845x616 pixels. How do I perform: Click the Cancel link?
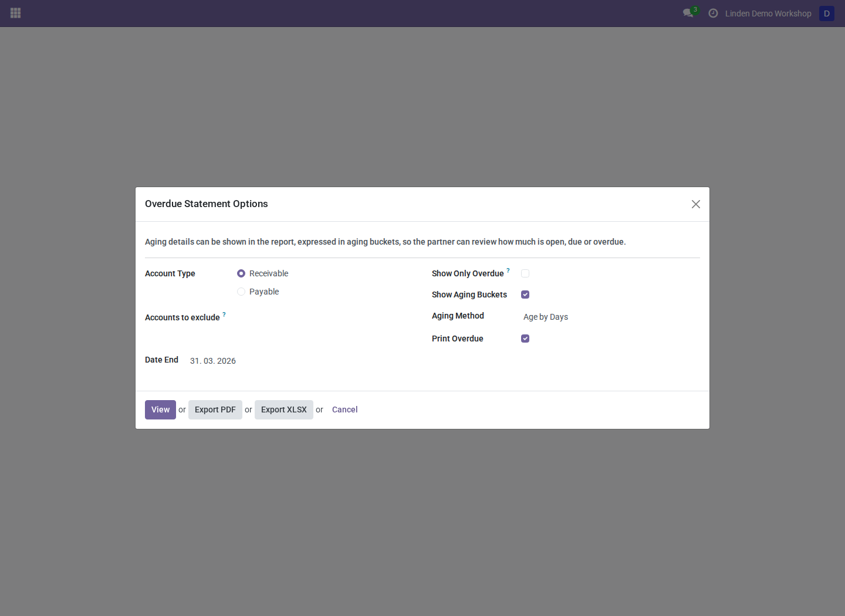coord(345,409)
